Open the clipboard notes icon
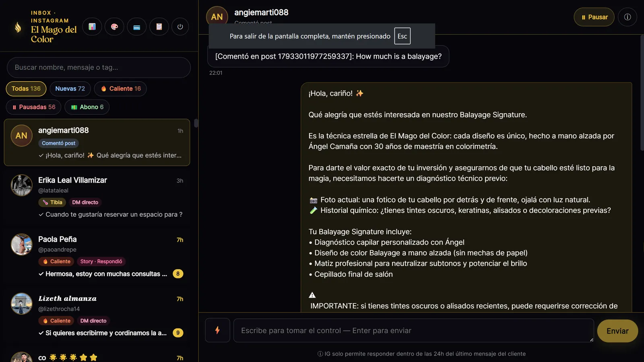This screenshot has width=644, height=362. [159, 27]
